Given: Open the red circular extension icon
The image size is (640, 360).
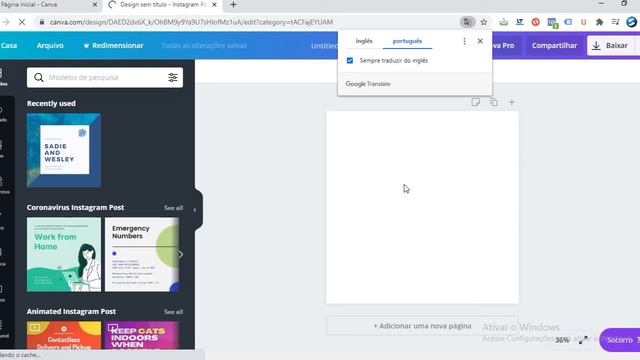Looking at the screenshot, I should (x=536, y=22).
